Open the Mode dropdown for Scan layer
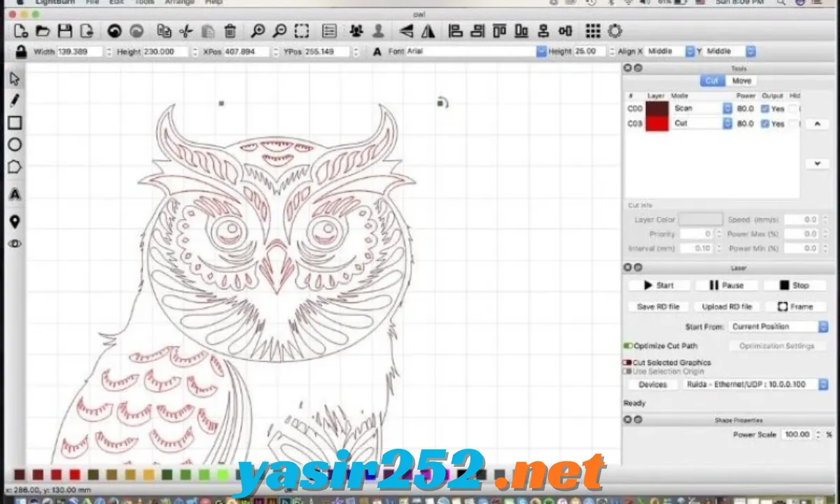This screenshot has width=840, height=504. [701, 108]
